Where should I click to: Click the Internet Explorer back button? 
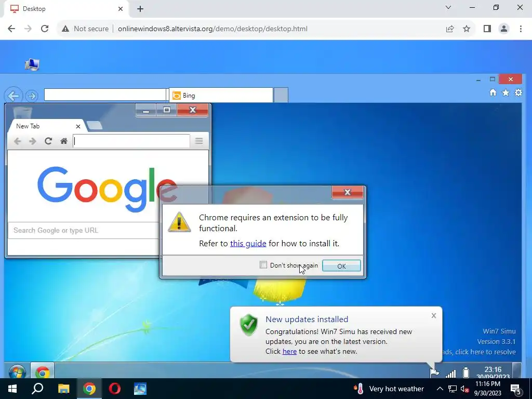13,96
